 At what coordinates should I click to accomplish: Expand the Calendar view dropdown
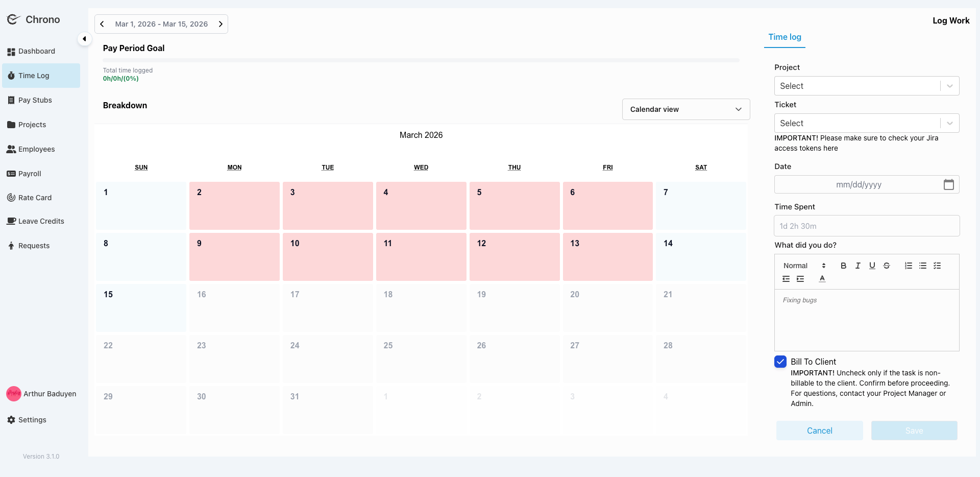tap(685, 109)
